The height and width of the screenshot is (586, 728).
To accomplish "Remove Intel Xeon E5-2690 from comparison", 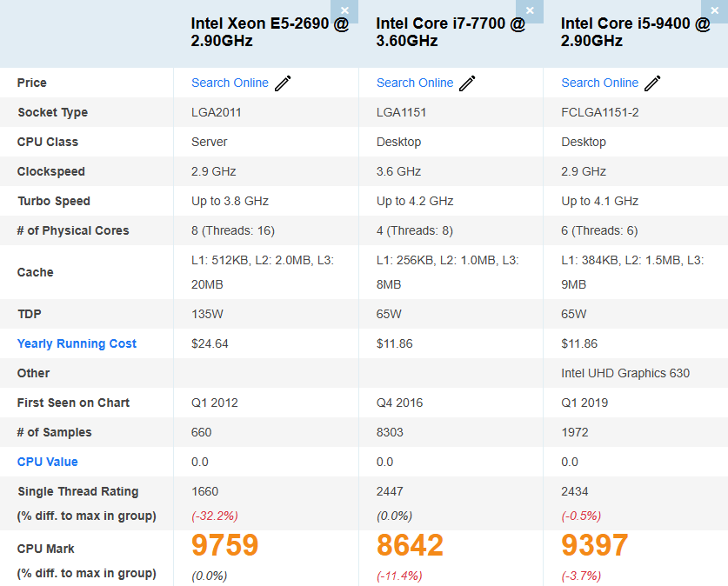I will coord(344,10).
